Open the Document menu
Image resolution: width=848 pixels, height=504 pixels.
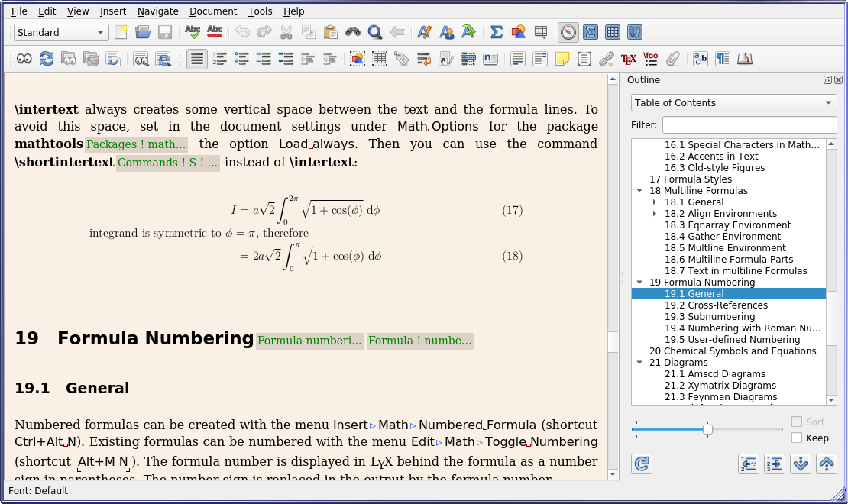213,11
